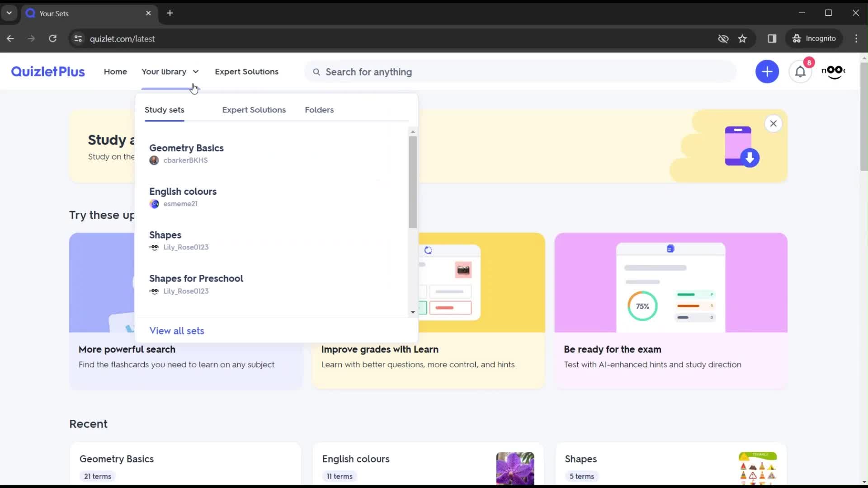
Task: Click the 75% progress circle
Action: coord(642,306)
